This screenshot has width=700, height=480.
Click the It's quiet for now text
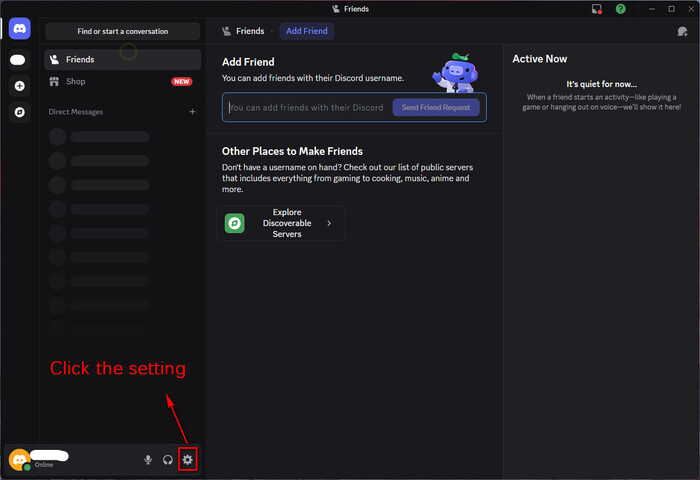point(601,84)
